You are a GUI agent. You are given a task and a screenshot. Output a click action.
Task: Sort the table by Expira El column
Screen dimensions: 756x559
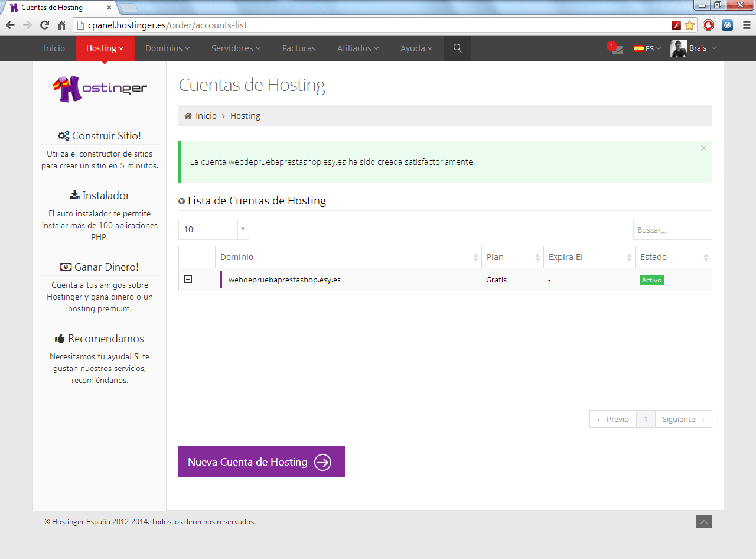coord(589,257)
